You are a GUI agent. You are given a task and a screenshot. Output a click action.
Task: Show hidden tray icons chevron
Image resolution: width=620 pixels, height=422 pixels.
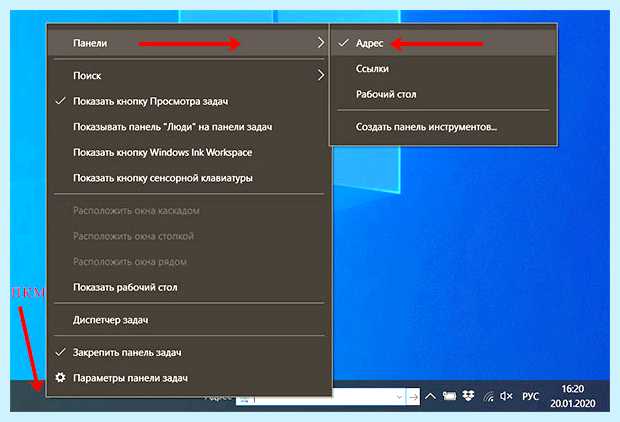[x=430, y=396]
